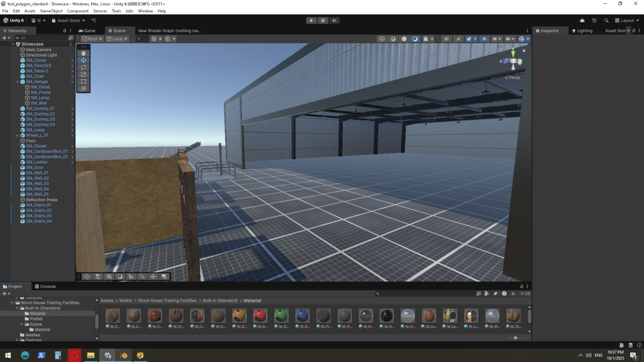
Task: Open the Pivot handle position dropdown
Action: (x=92, y=39)
